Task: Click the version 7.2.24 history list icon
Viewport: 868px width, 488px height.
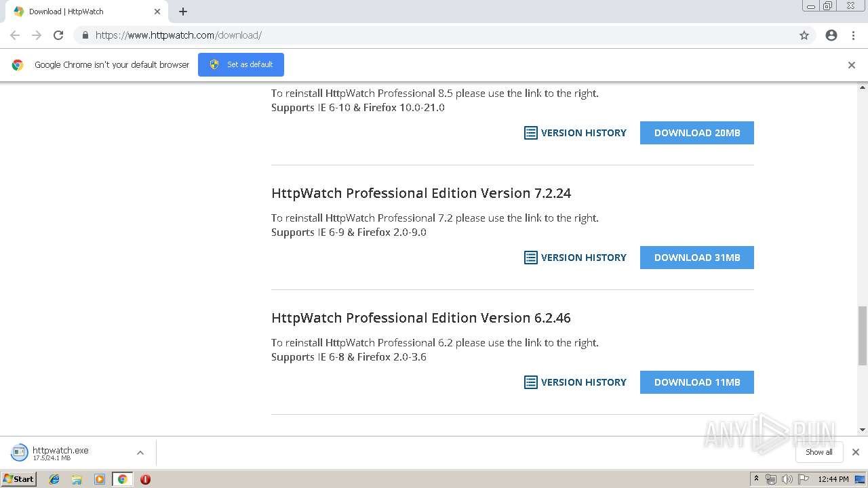Action: pyautogui.click(x=531, y=258)
